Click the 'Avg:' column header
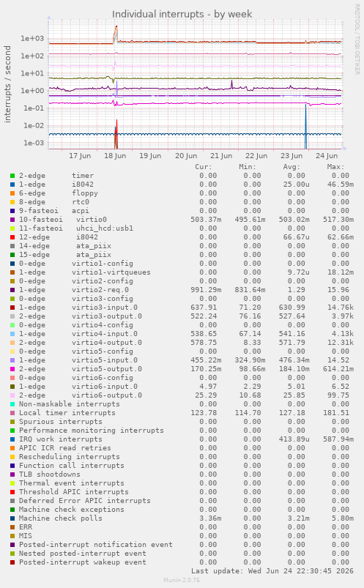Viewport: 364px width, 588px height. 291,167
